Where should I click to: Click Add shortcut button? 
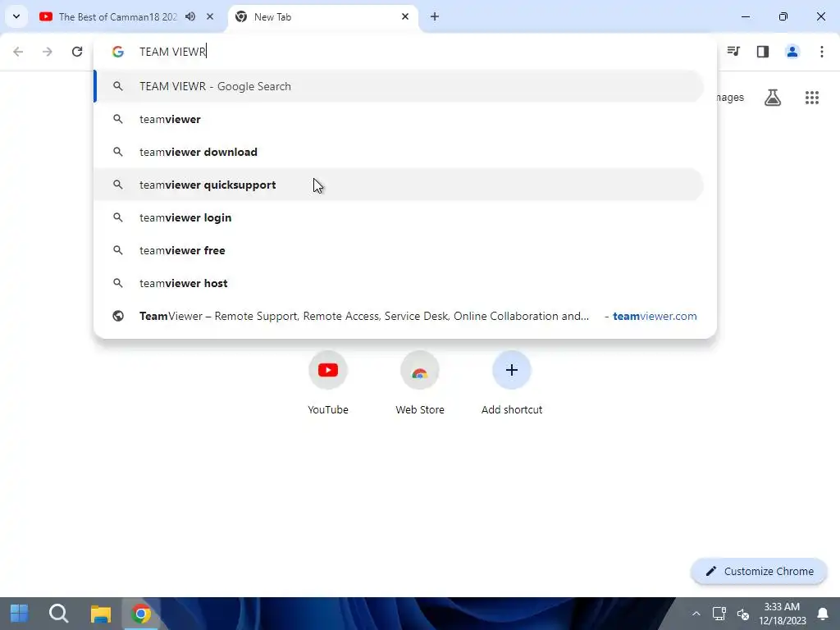click(x=512, y=383)
